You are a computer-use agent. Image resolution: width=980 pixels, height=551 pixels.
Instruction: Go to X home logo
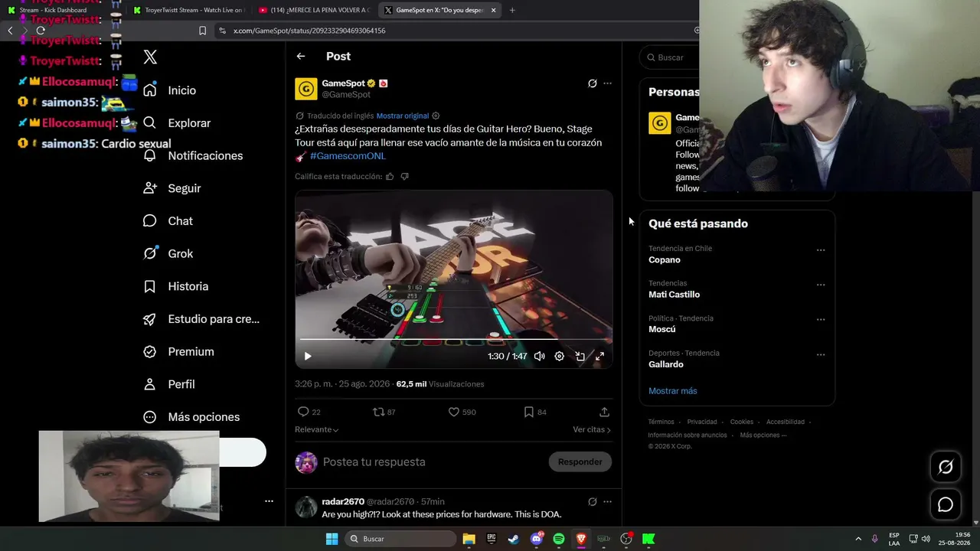click(x=150, y=57)
